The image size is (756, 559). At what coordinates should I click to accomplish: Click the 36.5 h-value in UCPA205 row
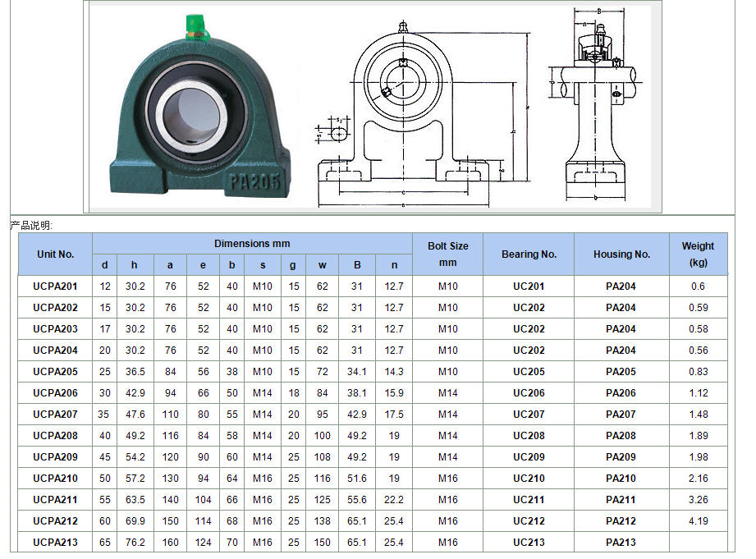click(135, 371)
